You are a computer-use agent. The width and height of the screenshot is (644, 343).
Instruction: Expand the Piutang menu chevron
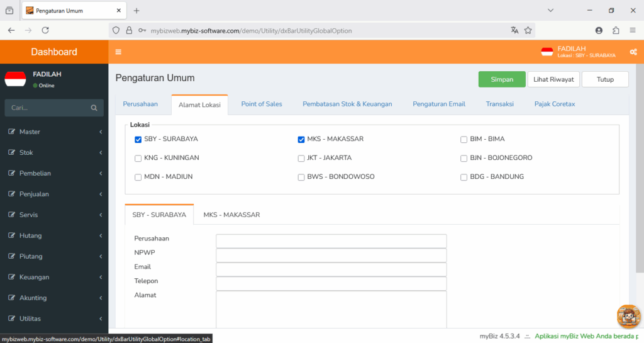coord(101,256)
